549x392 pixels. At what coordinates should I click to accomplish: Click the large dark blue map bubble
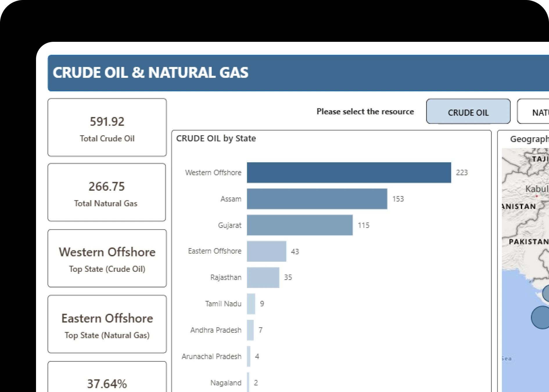pos(541,317)
